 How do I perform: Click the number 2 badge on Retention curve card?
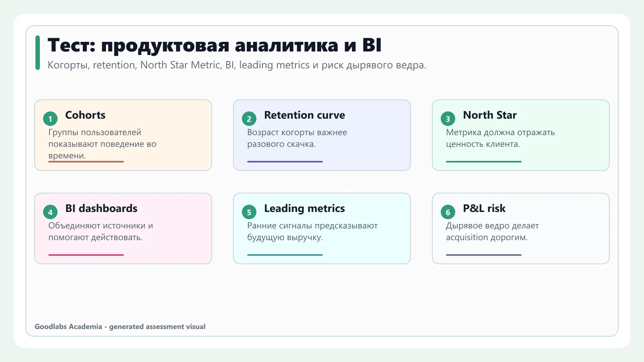(249, 119)
